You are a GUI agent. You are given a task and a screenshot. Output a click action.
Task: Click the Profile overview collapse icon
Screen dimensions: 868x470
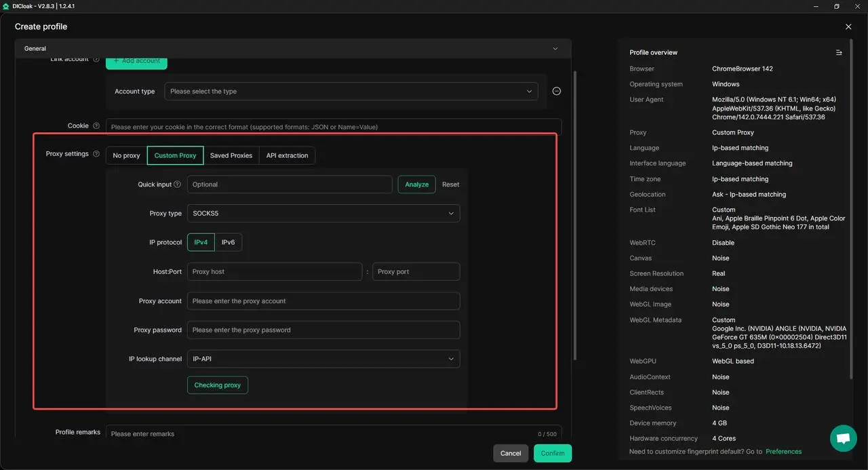839,52
